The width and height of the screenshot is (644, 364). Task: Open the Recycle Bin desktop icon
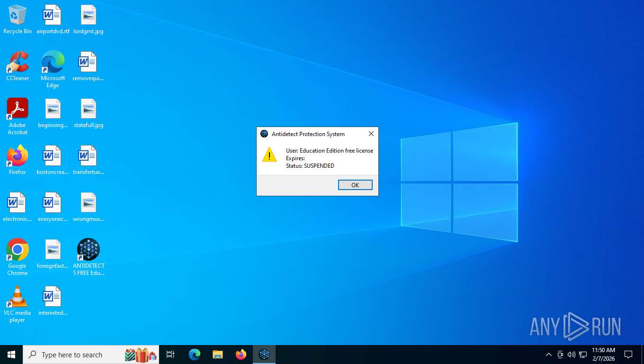tap(18, 19)
